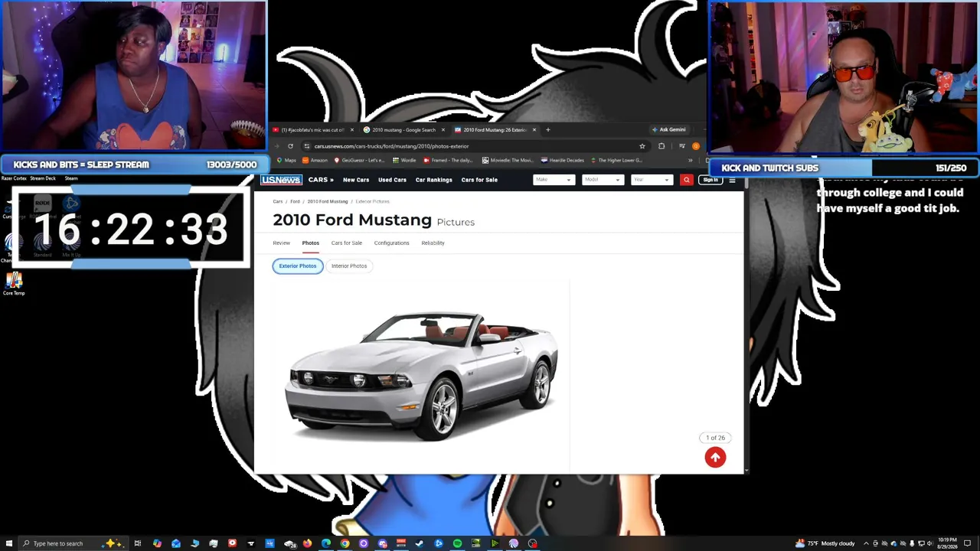Viewport: 980px width, 551px height.
Task: Open the Reliability tab
Action: pos(433,243)
